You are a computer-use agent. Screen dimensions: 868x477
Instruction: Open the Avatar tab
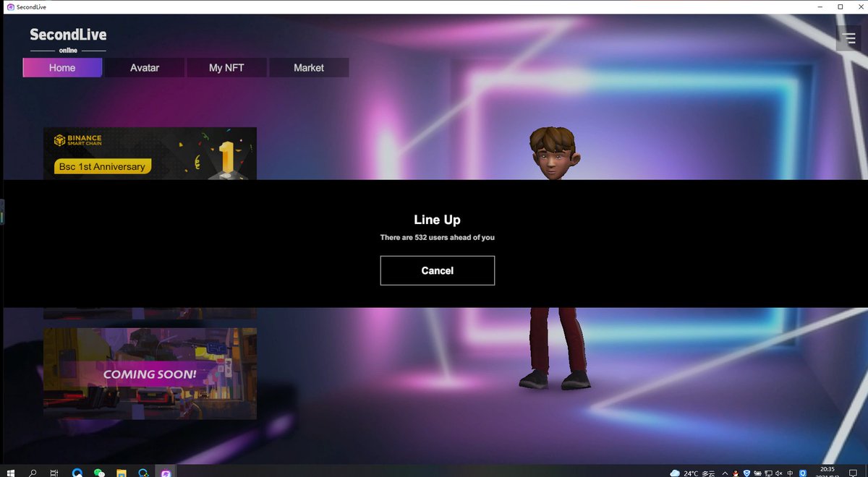point(145,67)
